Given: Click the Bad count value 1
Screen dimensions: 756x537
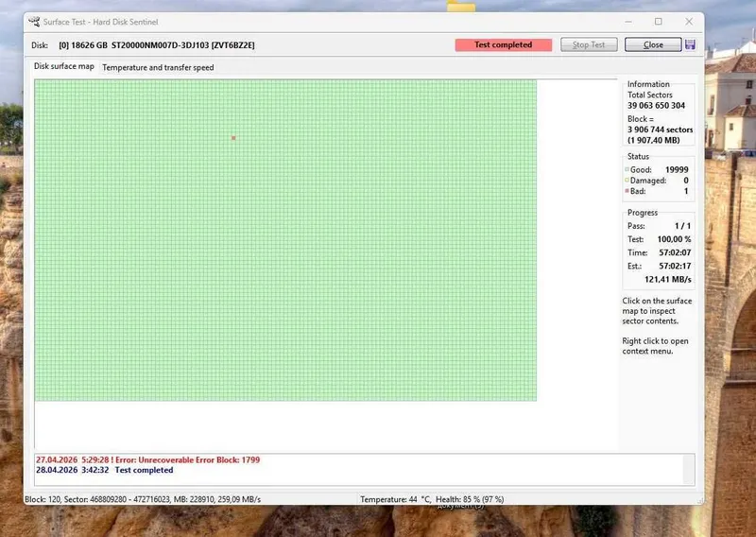Looking at the screenshot, I should (x=686, y=191).
